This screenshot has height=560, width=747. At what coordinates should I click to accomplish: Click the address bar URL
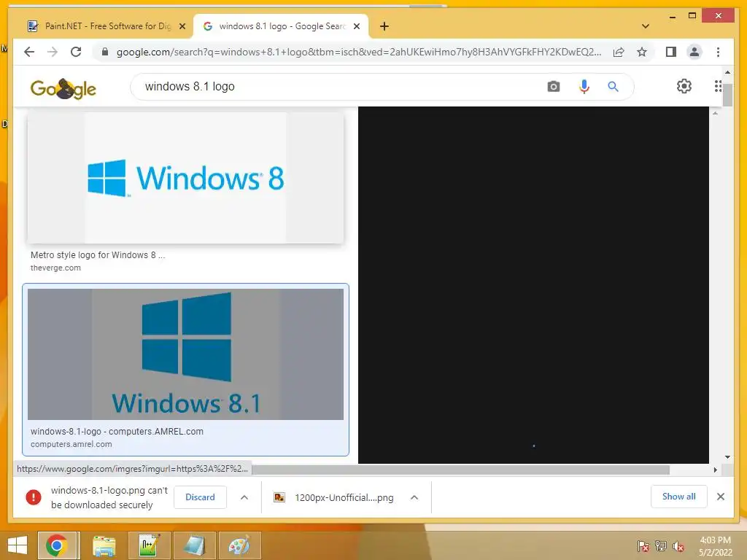pyautogui.click(x=359, y=52)
